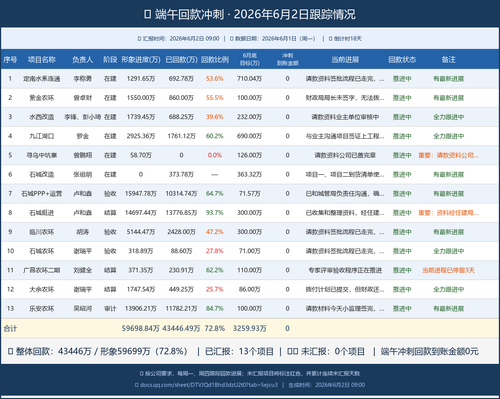Click the 当前进程已停留3天 remark

point(448,270)
